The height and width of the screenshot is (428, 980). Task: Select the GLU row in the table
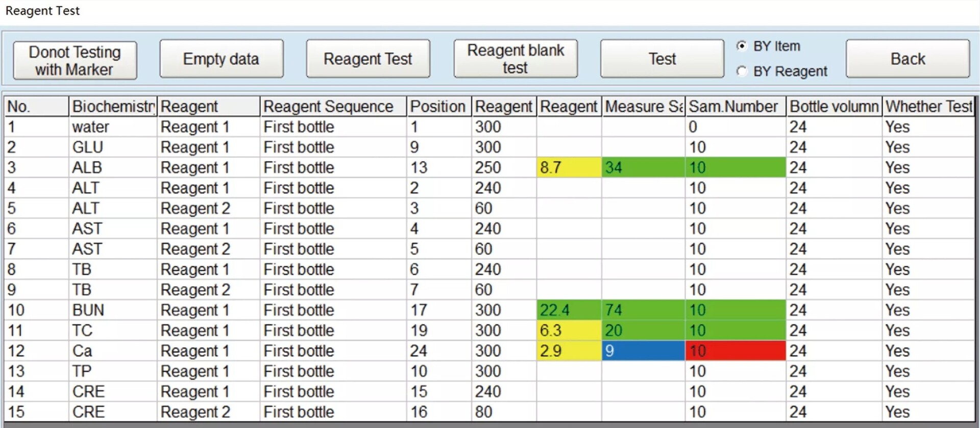[489, 147]
